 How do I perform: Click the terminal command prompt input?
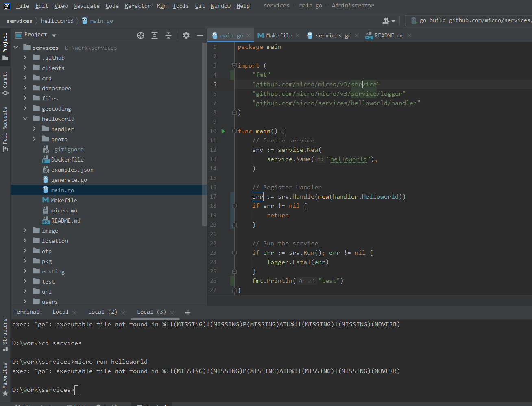pos(76,390)
